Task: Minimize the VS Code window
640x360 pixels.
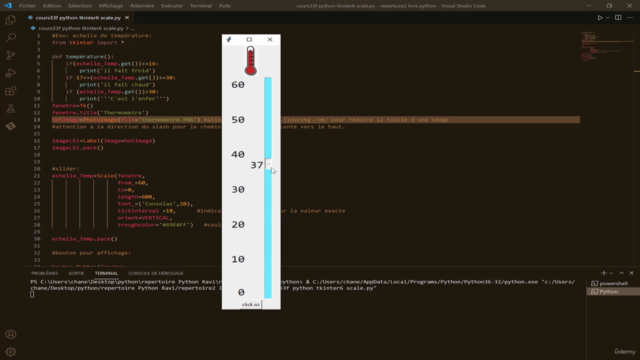Action: click(x=589, y=6)
